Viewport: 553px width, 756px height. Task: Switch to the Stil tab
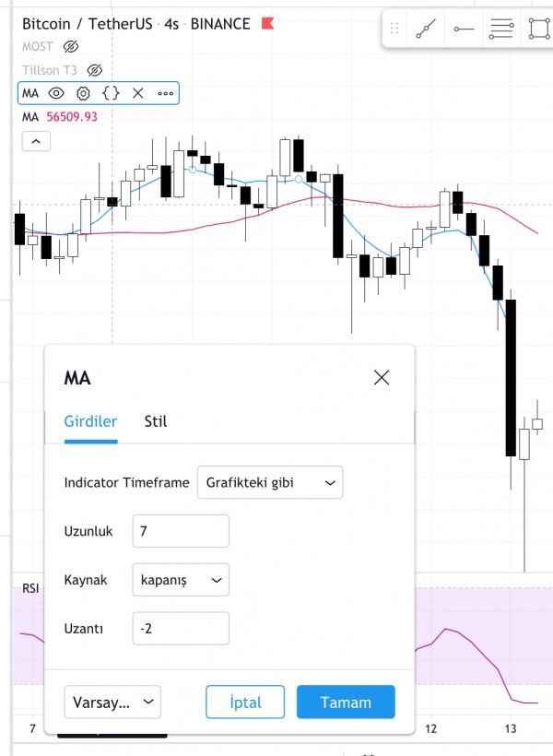tap(156, 421)
